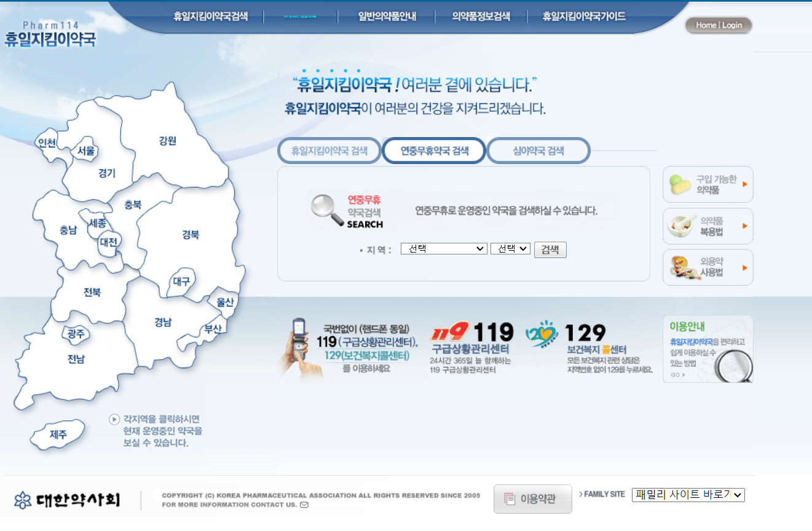Image resolution: width=812 pixels, height=531 pixels.
Task: Click the 129 heart logo icon
Action: pyautogui.click(x=542, y=334)
